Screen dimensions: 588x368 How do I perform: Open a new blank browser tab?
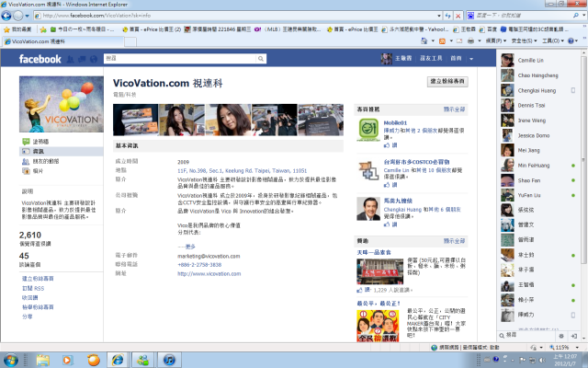click(x=130, y=42)
